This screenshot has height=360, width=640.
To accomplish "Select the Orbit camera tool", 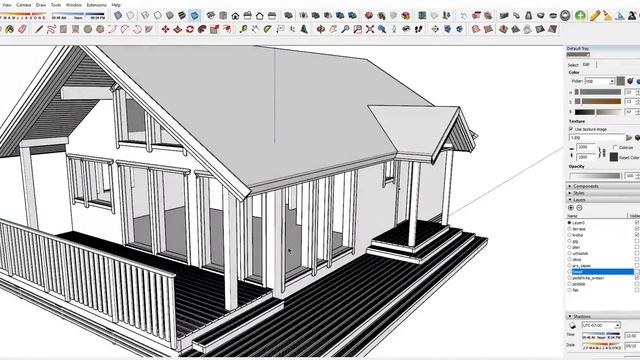I will pyautogui.click(x=321, y=29).
